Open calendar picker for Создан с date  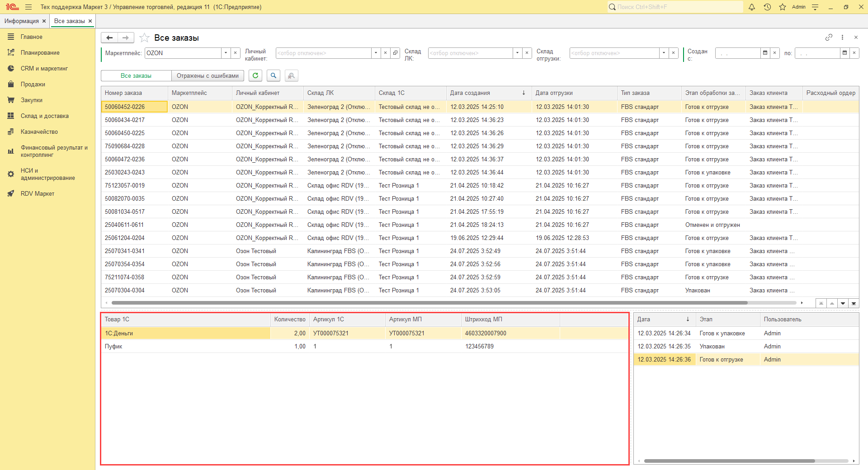click(765, 53)
